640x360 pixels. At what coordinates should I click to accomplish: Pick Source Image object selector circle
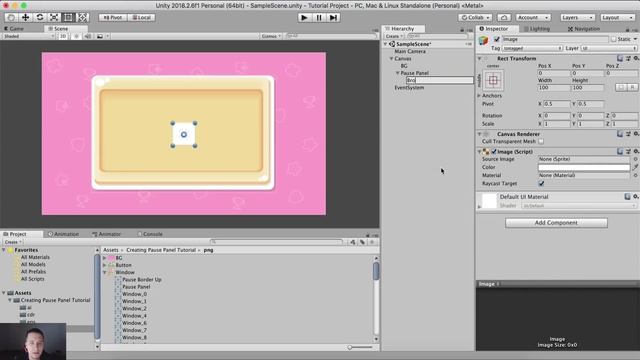pyautogui.click(x=635, y=159)
